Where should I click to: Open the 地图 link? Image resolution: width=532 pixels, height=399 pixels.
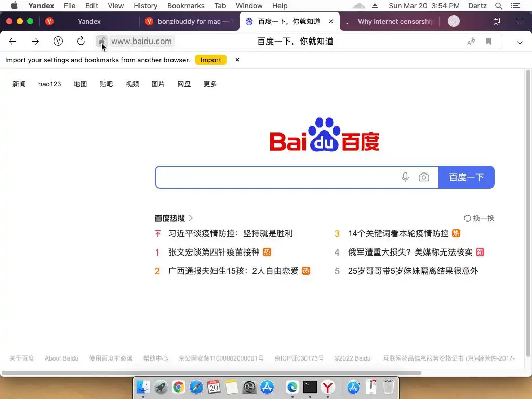coord(81,84)
